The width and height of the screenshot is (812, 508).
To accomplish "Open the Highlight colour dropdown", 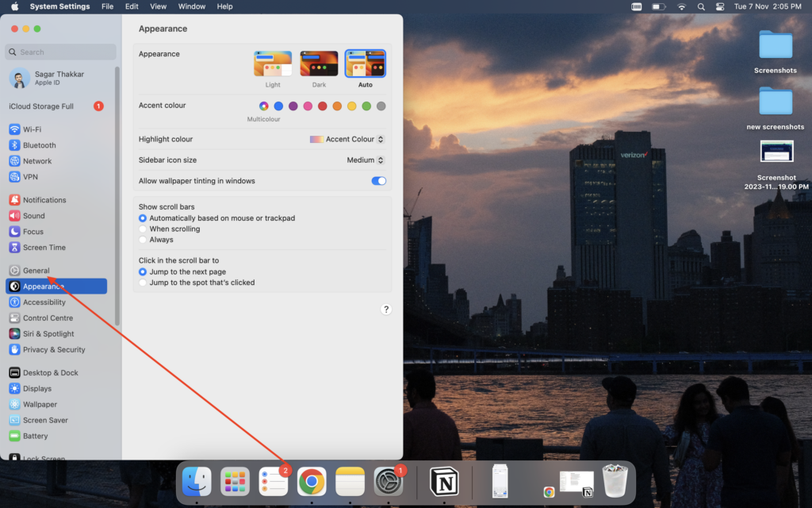I will pyautogui.click(x=347, y=139).
